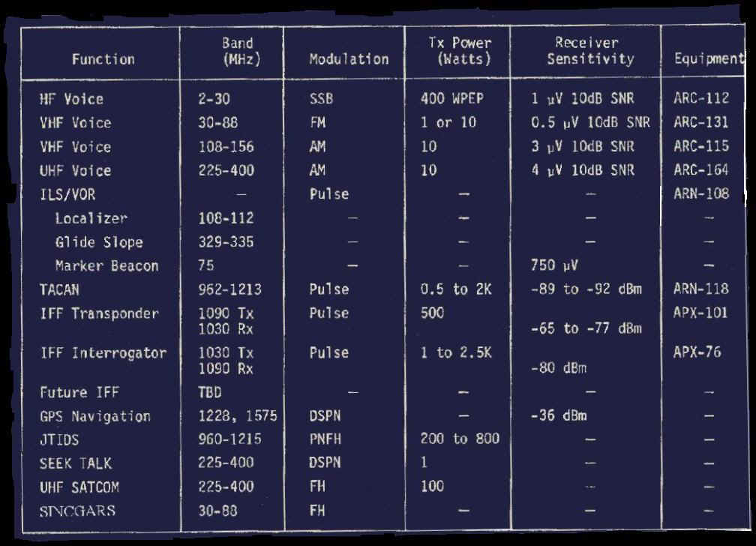Select the "HF Voice" function cell
Viewport: 756px width, 546px height.
[71, 99]
